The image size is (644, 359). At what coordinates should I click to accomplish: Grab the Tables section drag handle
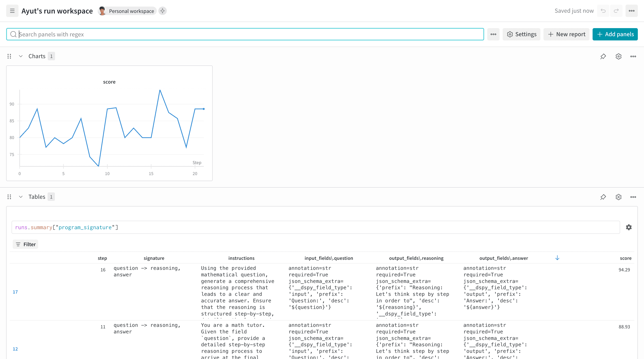pos(9,197)
